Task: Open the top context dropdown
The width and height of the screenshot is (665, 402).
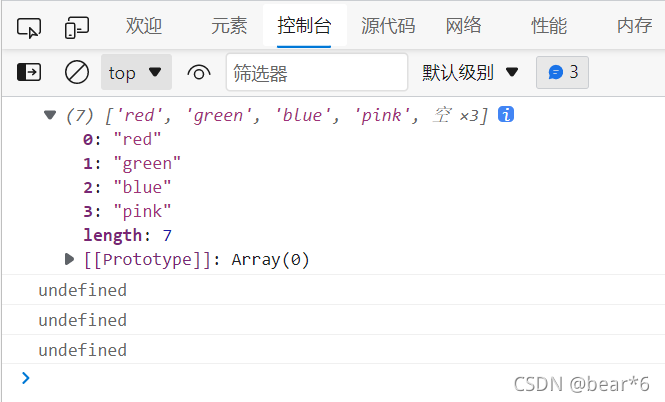Action: [136, 72]
